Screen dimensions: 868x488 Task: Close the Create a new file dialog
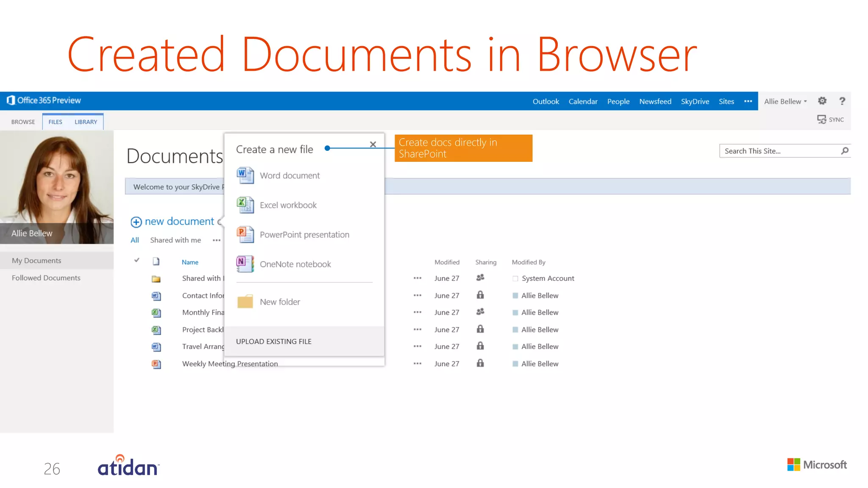(x=373, y=144)
